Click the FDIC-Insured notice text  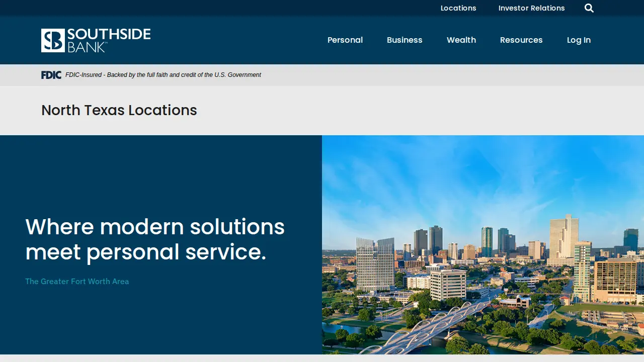(163, 75)
